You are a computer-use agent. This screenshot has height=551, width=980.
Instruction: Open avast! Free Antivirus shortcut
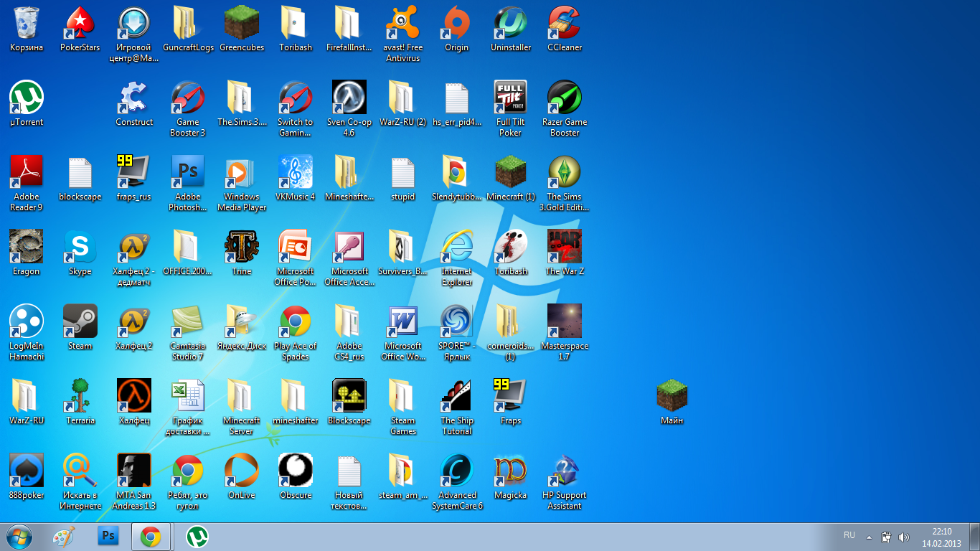pyautogui.click(x=403, y=23)
